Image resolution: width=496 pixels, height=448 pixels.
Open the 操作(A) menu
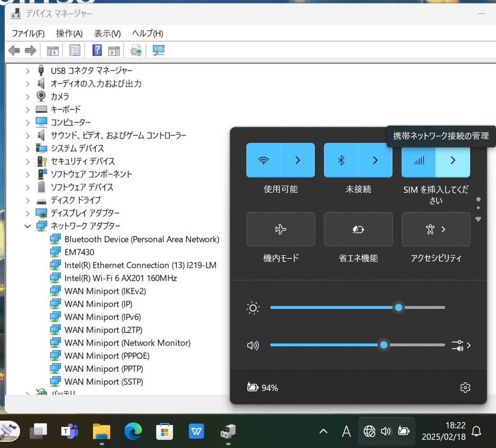(x=69, y=34)
